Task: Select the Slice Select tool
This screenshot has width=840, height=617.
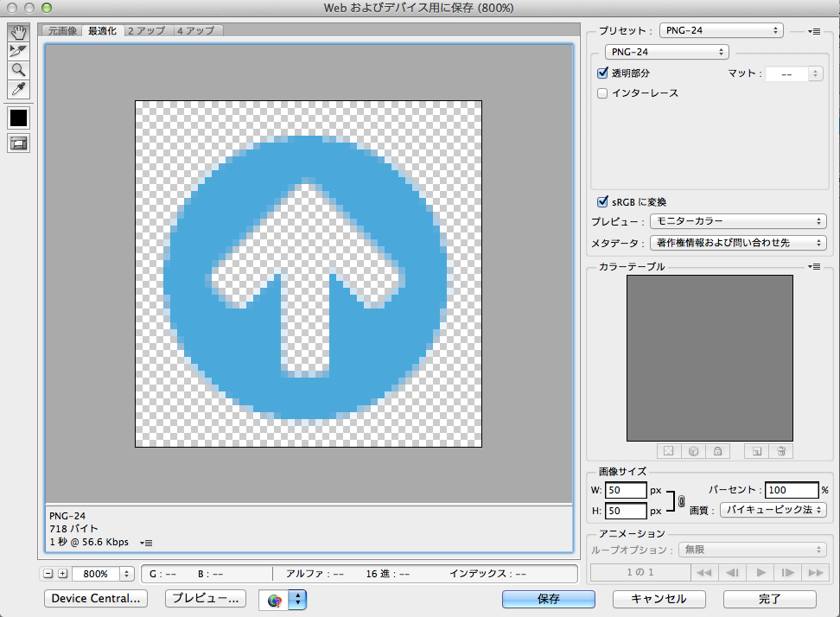Action: point(18,51)
